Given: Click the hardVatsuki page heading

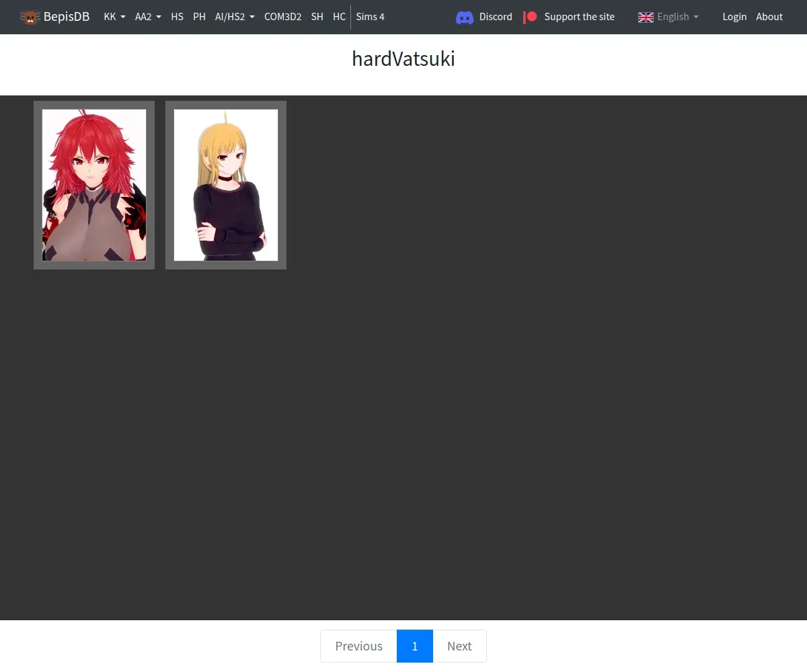Looking at the screenshot, I should click(x=403, y=59).
